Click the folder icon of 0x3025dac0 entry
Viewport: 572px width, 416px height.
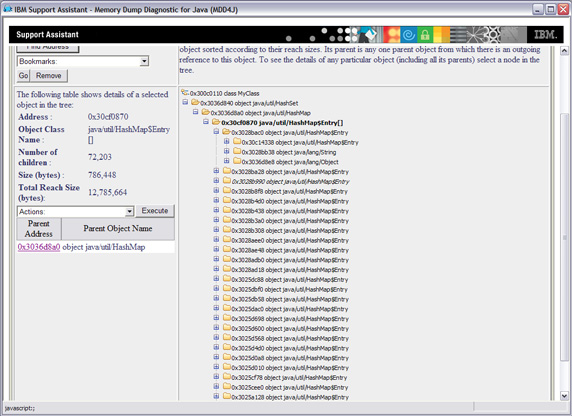[227, 309]
